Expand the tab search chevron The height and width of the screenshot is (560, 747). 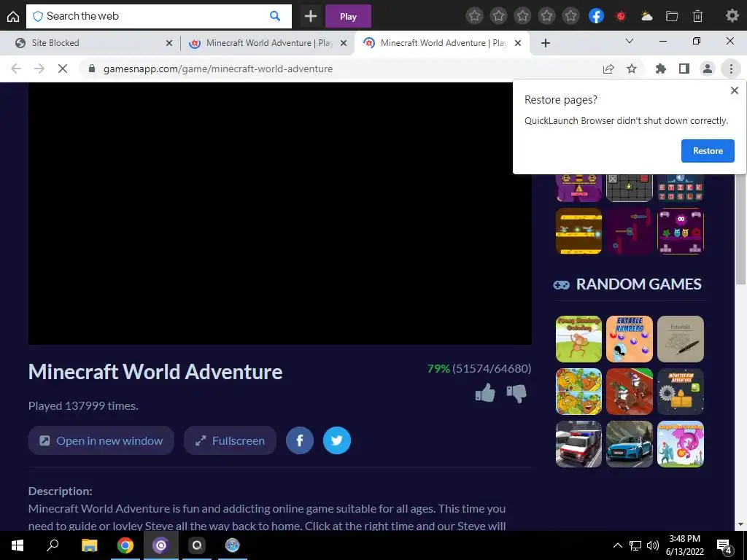point(630,41)
